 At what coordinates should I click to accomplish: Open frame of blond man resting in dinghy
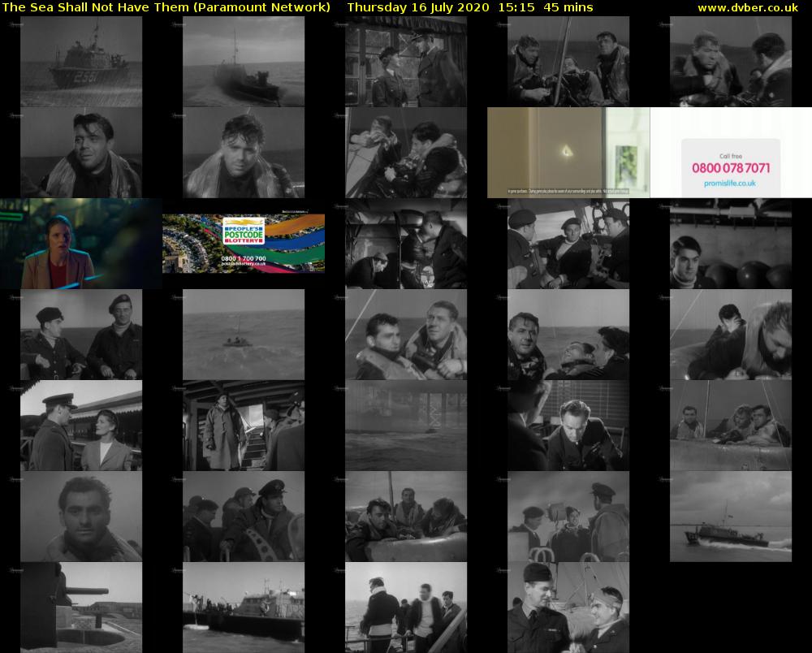click(x=731, y=426)
